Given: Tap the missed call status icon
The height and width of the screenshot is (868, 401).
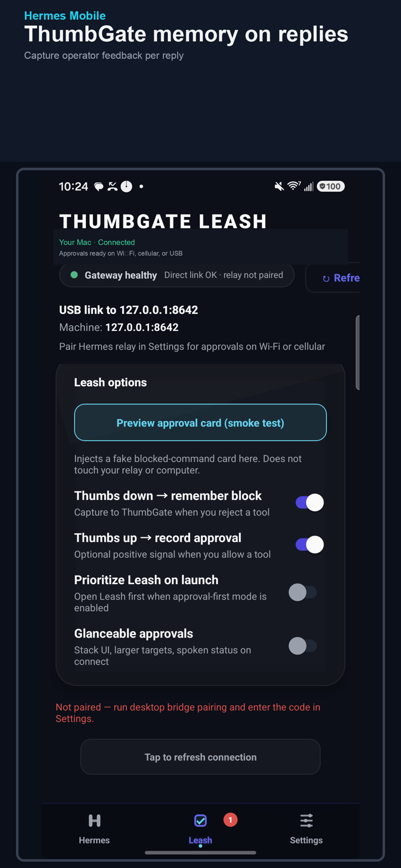Looking at the screenshot, I should (112, 186).
